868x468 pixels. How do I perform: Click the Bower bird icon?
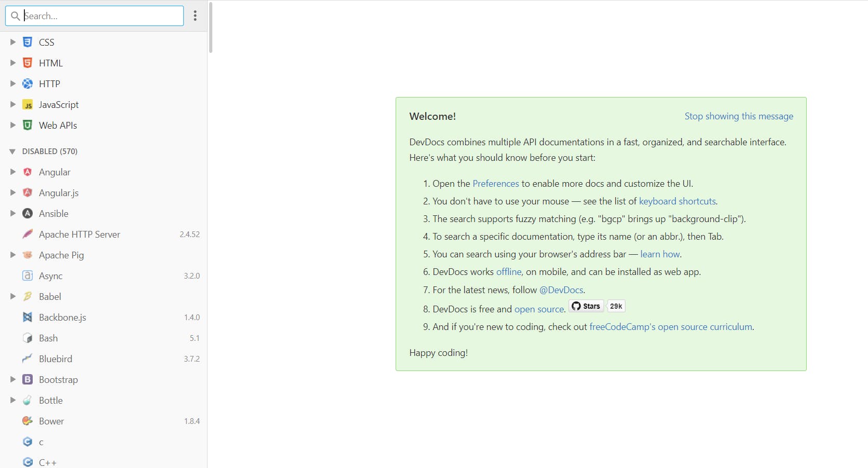28,421
